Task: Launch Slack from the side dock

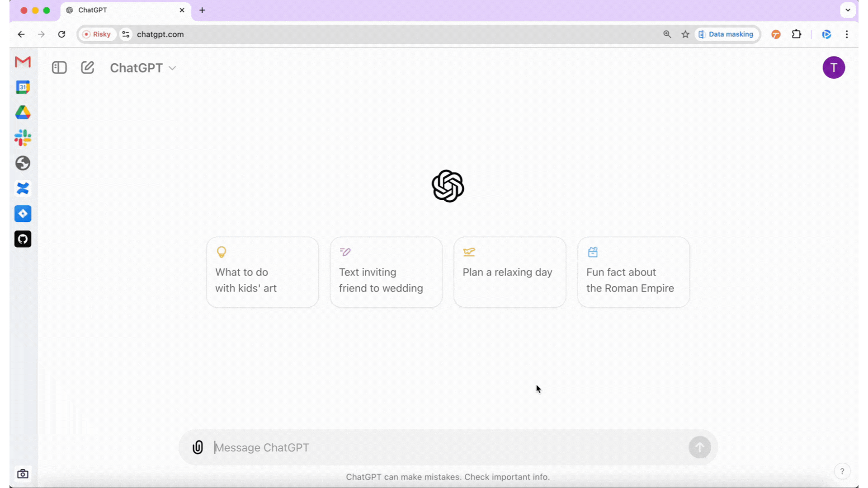Action: [23, 138]
